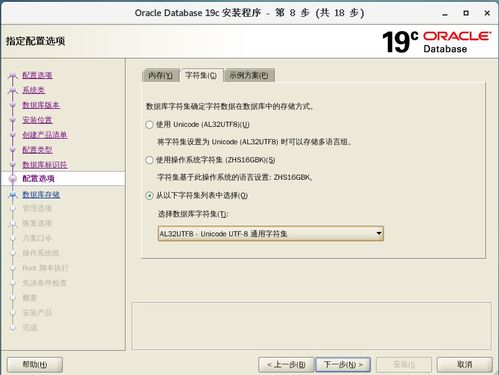Click the step bullet beside 数据库版本

point(13,105)
